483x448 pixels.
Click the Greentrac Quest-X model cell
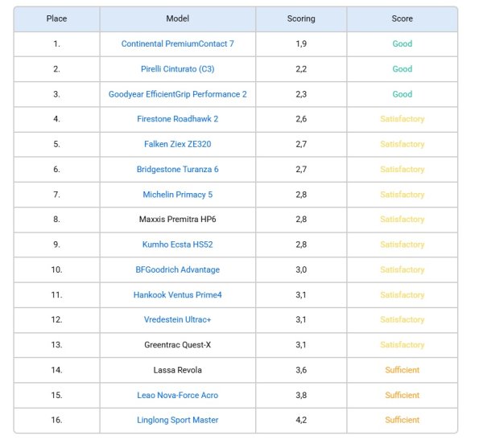click(x=177, y=345)
